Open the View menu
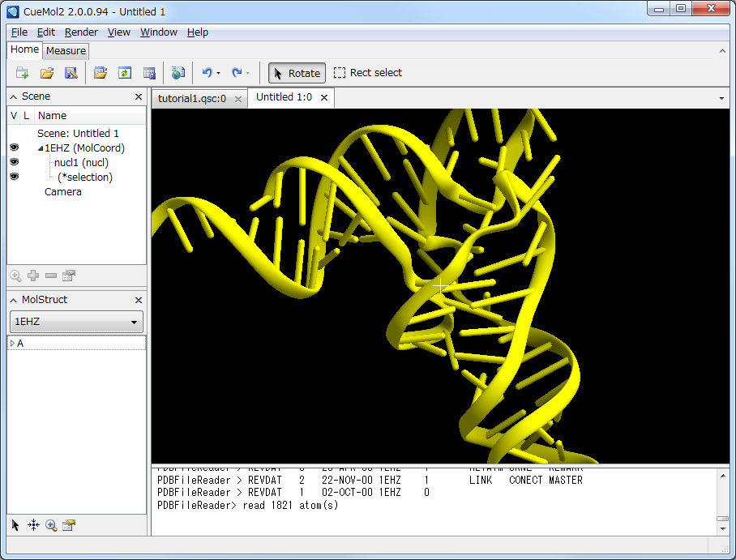The image size is (736, 560). [x=119, y=32]
